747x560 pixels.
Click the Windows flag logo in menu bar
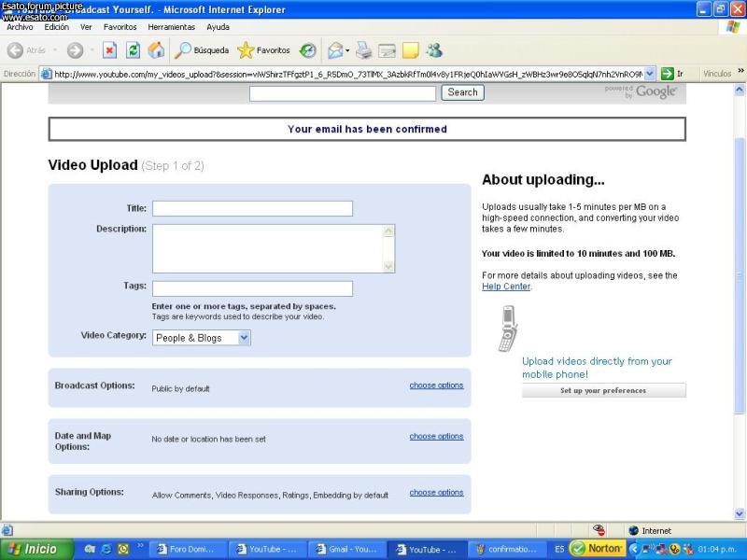click(x=733, y=27)
